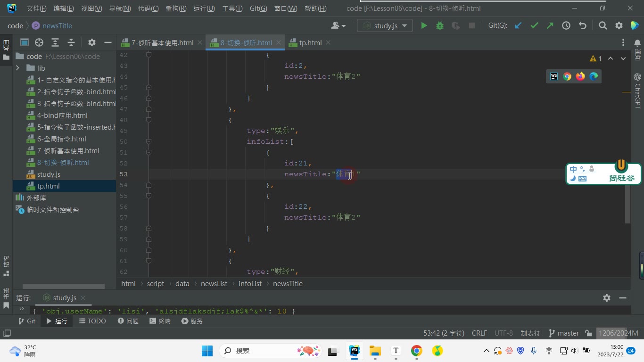Viewport: 644px width, 362px height.
Task: Select opened file locate target icon
Action: click(x=39, y=42)
